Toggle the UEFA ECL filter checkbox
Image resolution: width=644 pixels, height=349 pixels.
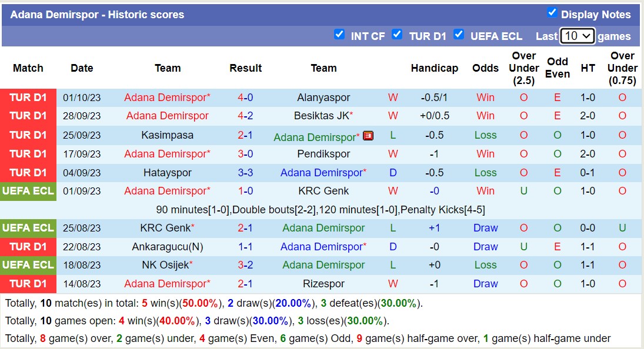point(458,35)
